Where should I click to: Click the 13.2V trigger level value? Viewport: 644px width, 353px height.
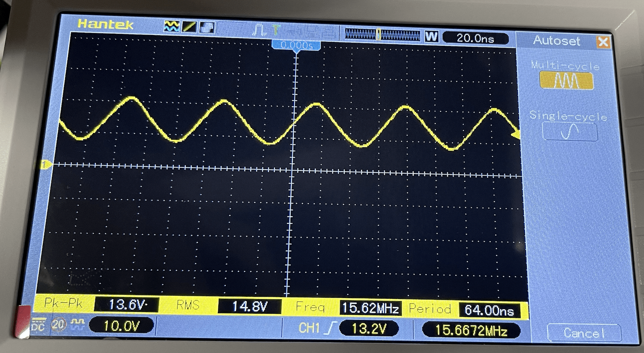369,329
